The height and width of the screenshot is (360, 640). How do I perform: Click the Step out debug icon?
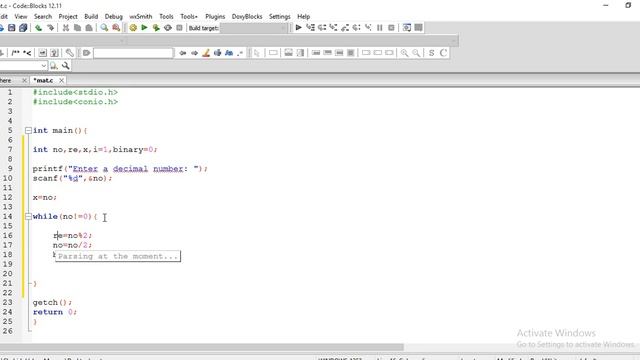(x=345, y=28)
